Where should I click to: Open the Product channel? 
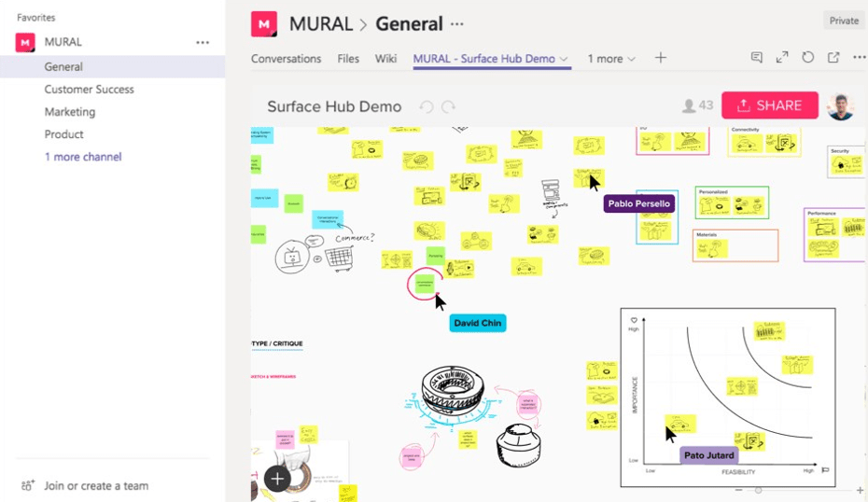tap(63, 134)
